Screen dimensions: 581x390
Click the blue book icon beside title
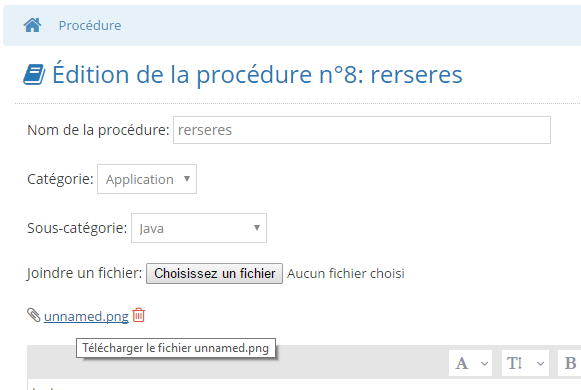tap(34, 74)
